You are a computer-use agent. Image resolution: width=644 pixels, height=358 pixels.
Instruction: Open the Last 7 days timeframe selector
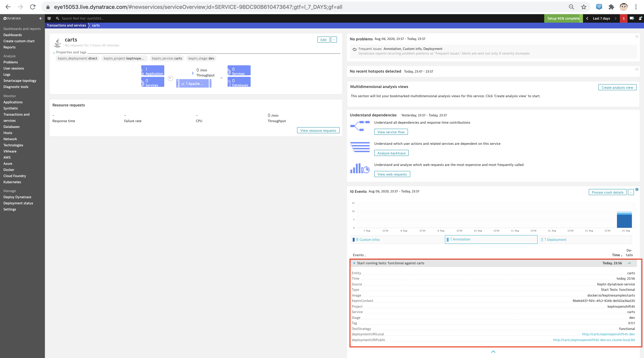click(601, 18)
